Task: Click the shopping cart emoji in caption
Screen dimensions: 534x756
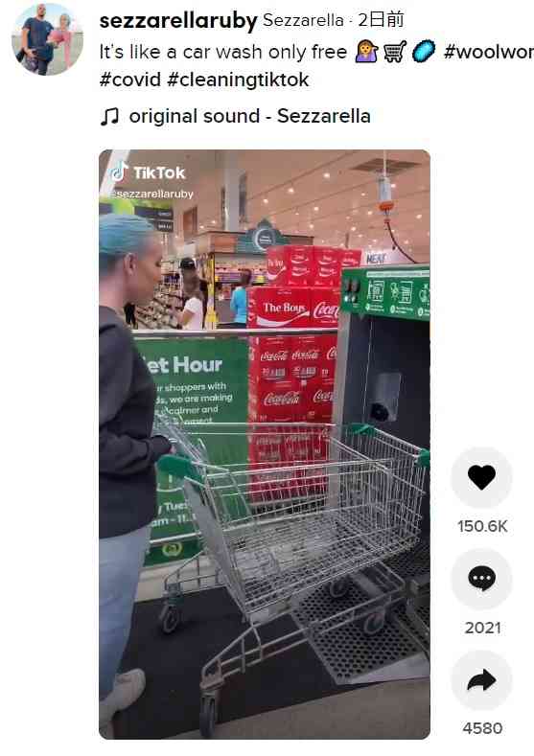Action: click(x=395, y=51)
